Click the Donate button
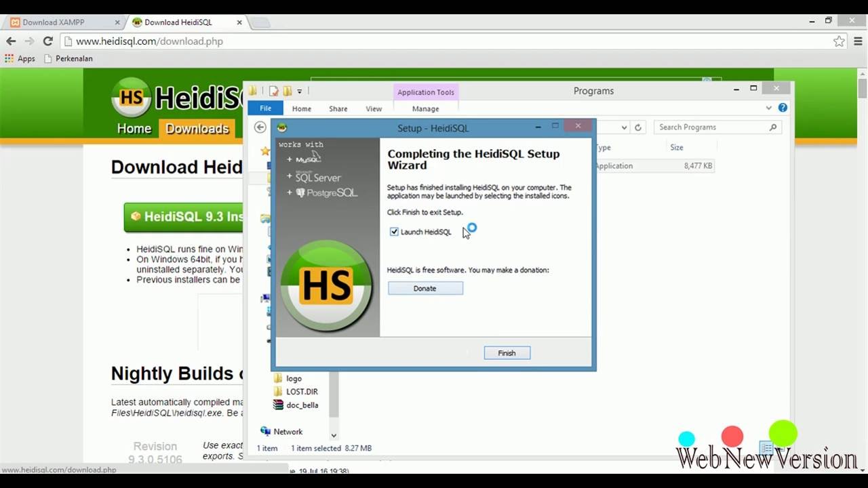868x488 pixels. click(x=425, y=289)
